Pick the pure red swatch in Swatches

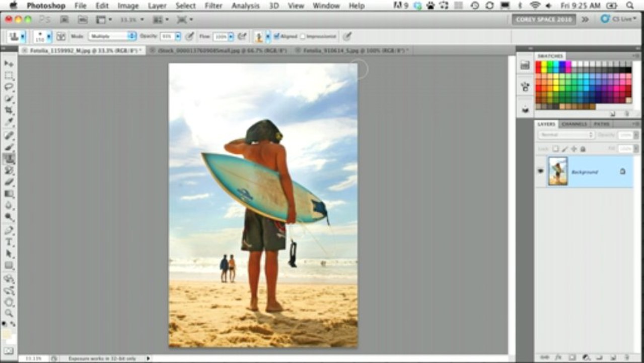click(x=538, y=64)
